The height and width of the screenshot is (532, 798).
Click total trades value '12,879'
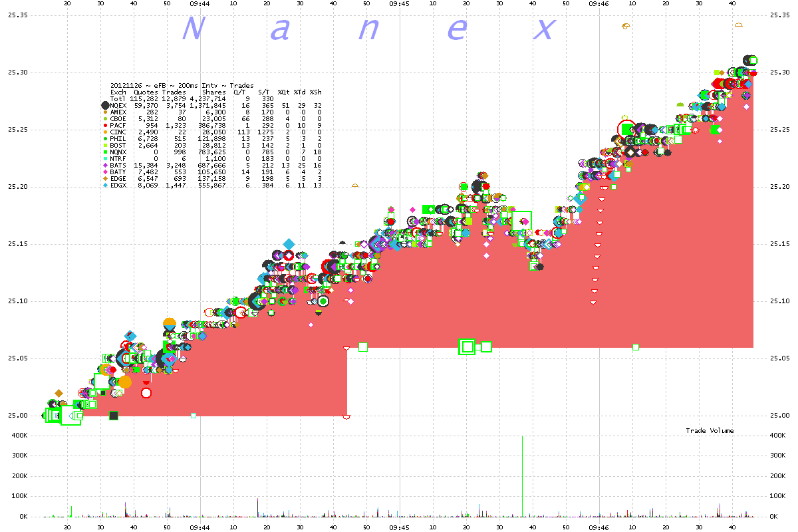click(x=174, y=98)
